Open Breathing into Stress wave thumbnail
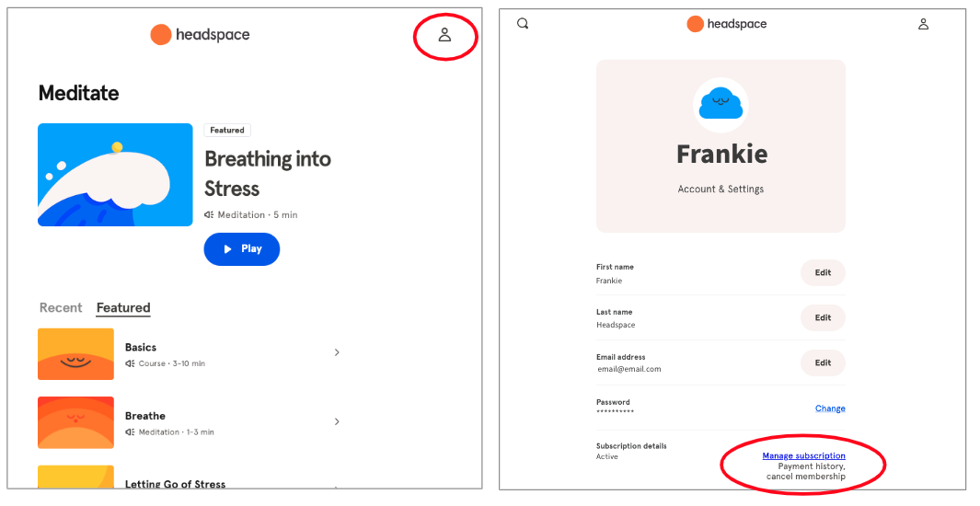The height and width of the screenshot is (506, 980). [x=115, y=175]
